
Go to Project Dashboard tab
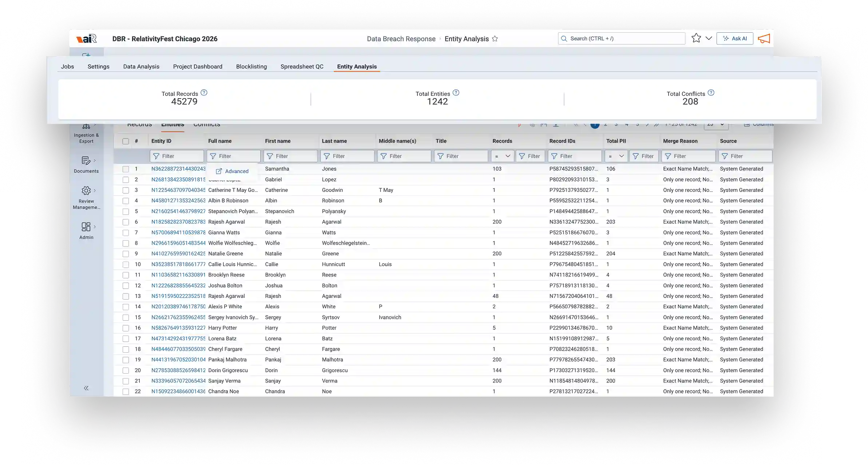click(x=198, y=67)
